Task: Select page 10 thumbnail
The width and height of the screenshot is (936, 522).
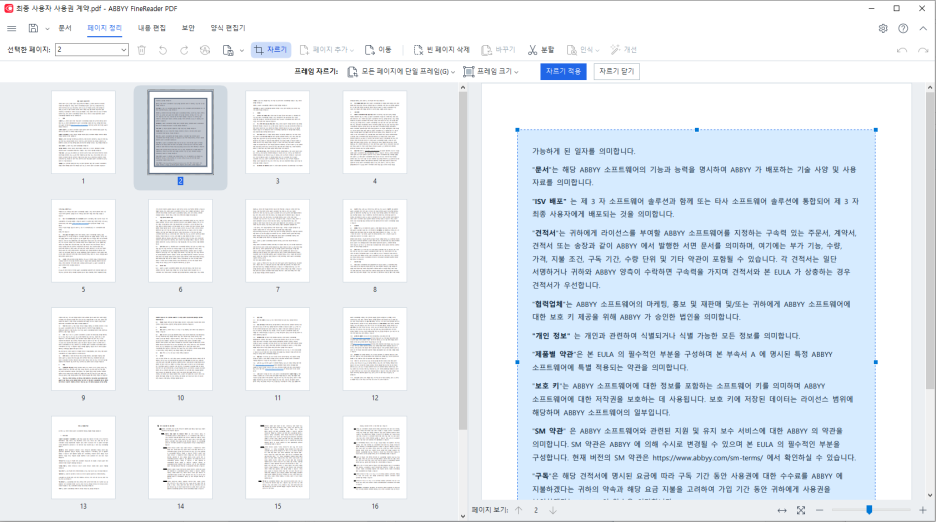Action: [180, 349]
